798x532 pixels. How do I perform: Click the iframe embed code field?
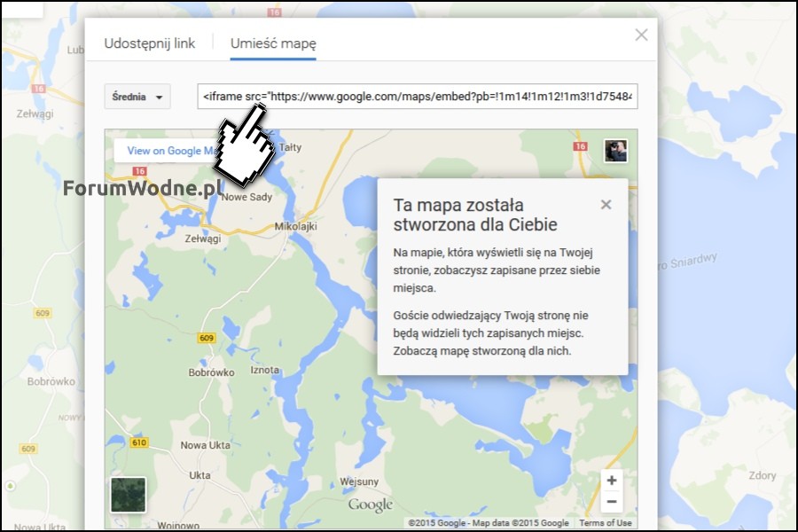[418, 97]
